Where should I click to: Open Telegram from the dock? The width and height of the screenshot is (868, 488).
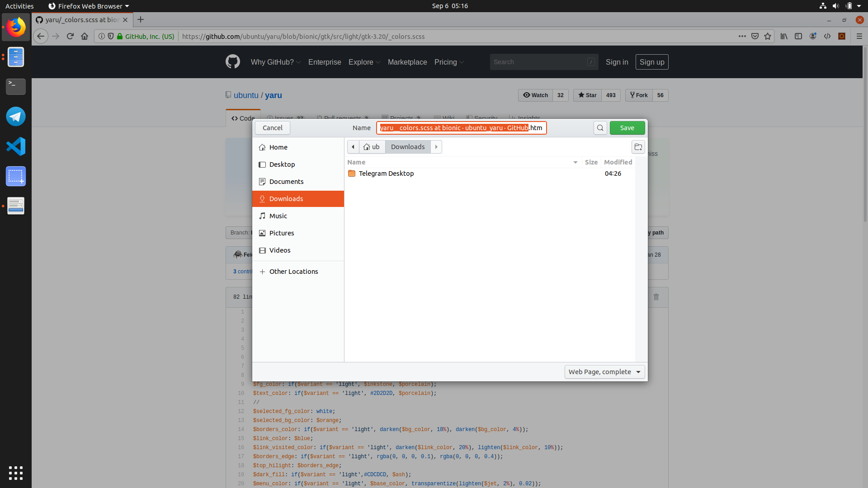[x=16, y=117]
